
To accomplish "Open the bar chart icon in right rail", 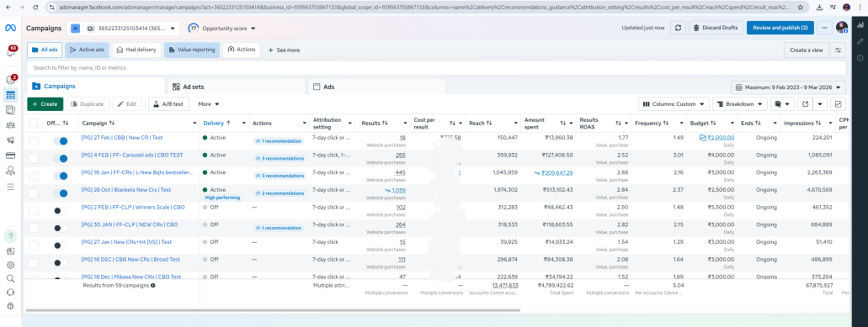I will pyautogui.click(x=860, y=25).
